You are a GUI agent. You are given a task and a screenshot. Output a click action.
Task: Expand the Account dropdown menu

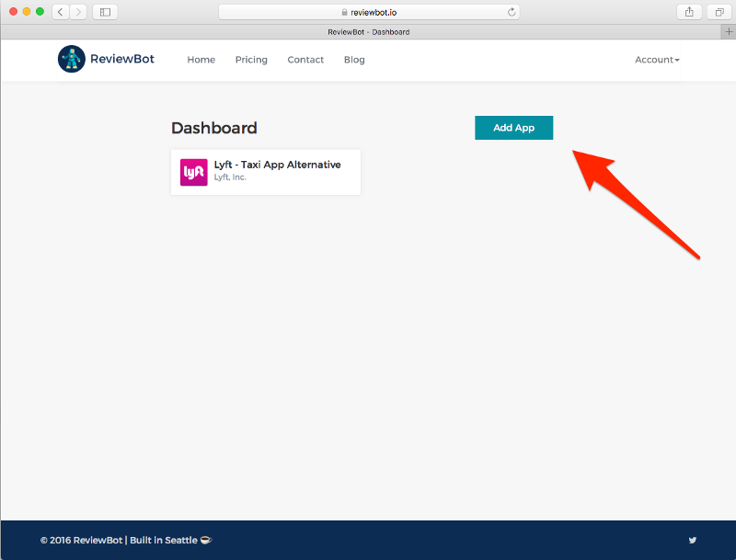[x=657, y=60]
